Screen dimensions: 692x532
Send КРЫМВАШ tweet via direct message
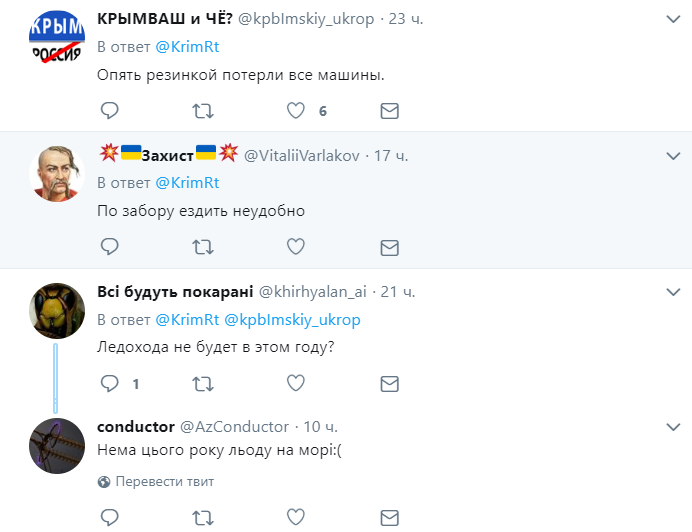[x=389, y=111]
